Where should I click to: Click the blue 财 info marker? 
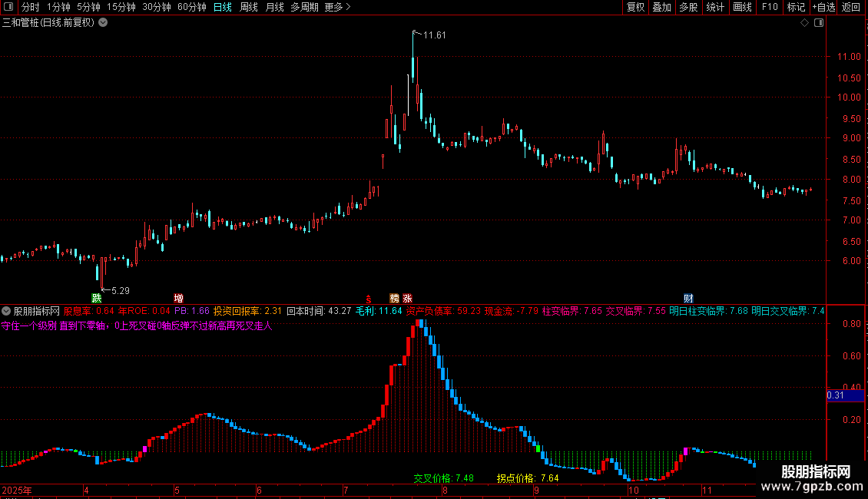(x=689, y=298)
